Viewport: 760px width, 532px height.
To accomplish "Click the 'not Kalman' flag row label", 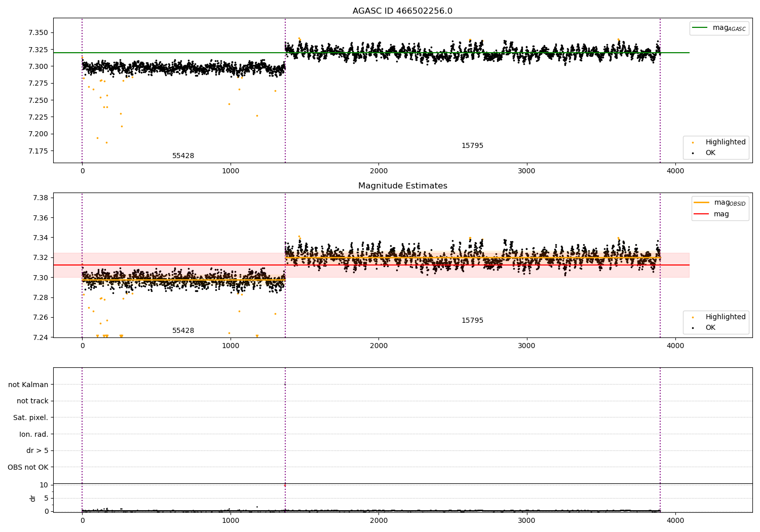I will click(28, 385).
